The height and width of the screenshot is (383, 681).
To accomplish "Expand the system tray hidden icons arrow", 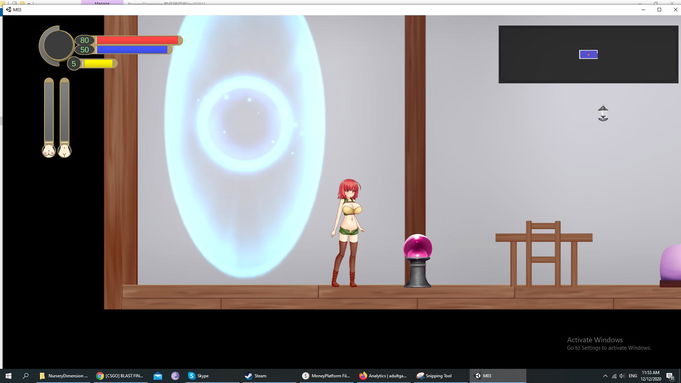I will [x=605, y=376].
